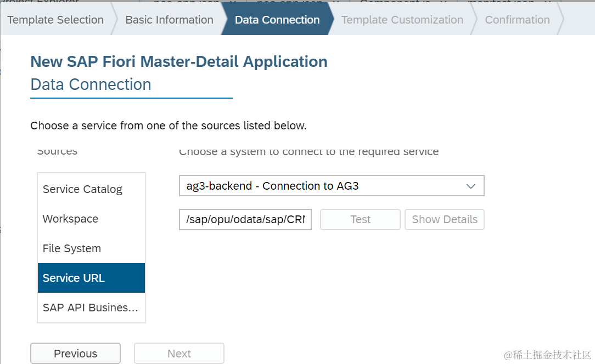
Task: Open the Confirmation wizard step
Action: (517, 19)
